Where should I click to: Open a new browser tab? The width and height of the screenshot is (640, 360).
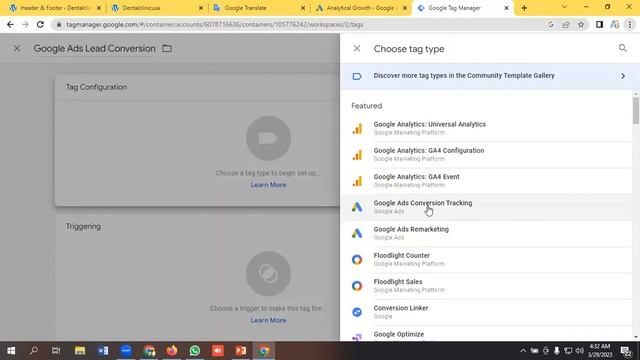point(524,8)
